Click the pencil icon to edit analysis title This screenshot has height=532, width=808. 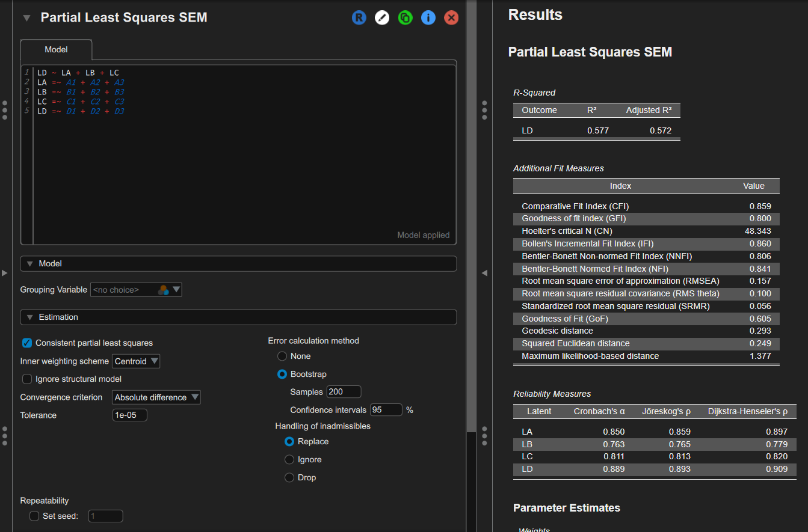click(x=382, y=17)
